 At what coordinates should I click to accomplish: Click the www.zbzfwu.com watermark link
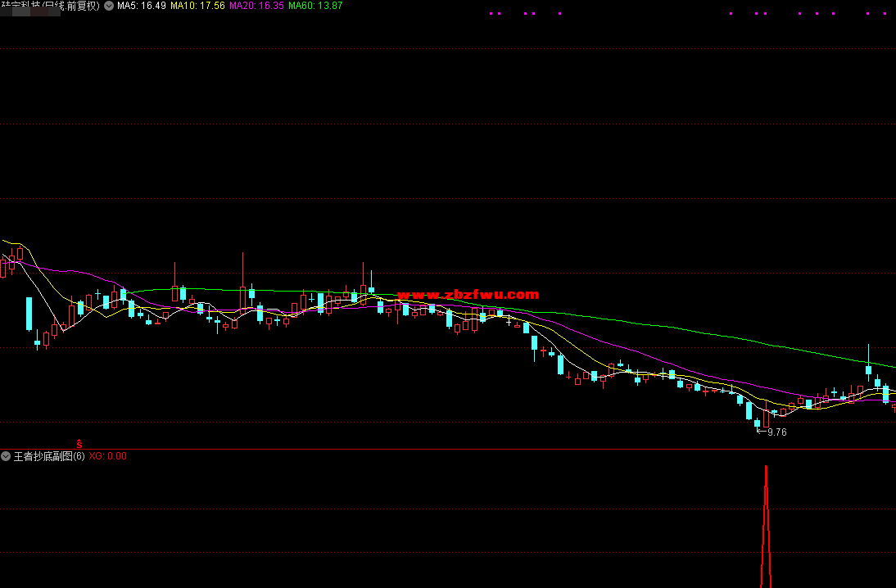[468, 295]
